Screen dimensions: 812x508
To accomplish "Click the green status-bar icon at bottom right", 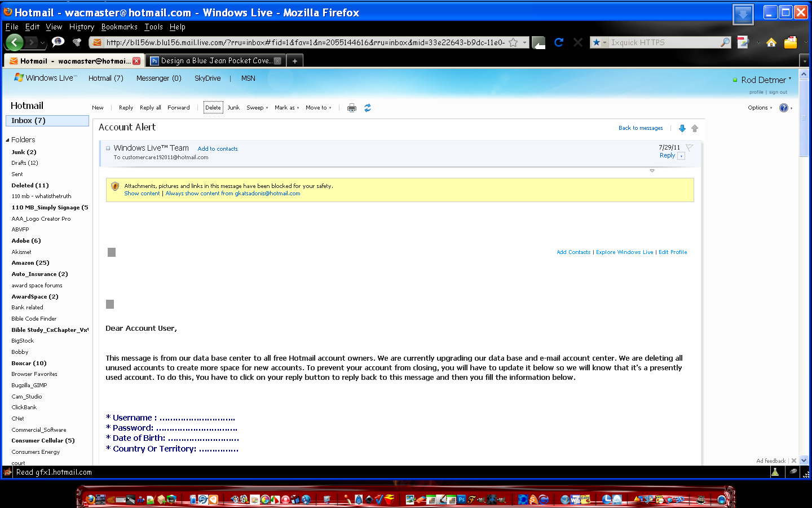I will point(775,472).
